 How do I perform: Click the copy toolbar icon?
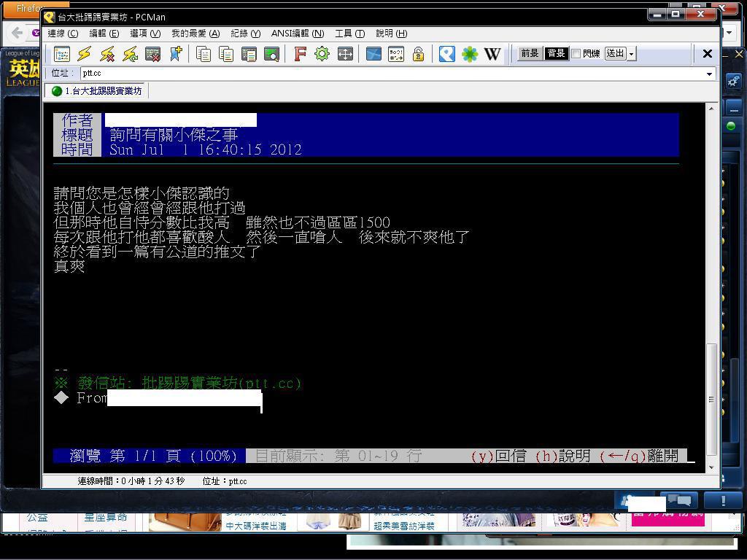pos(204,54)
